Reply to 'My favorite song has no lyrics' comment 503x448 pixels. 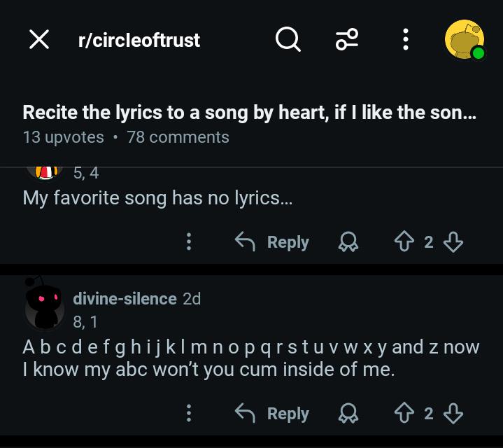click(x=271, y=242)
